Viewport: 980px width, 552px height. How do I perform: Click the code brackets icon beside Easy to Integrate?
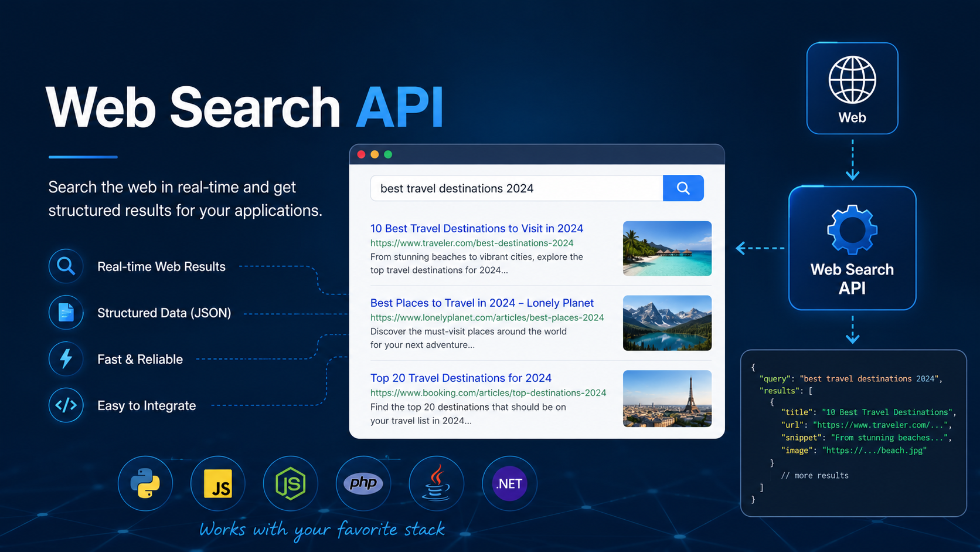pos(66,405)
